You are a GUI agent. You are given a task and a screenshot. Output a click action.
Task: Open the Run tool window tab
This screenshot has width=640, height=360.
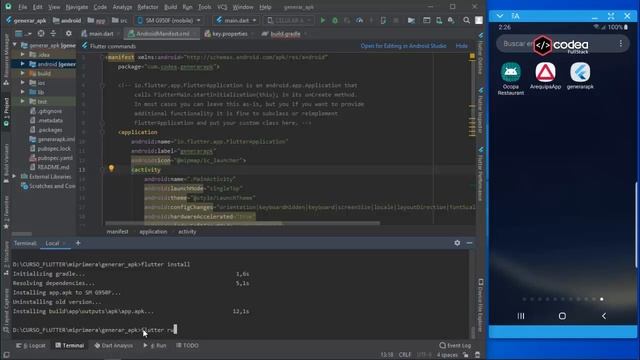pos(155,345)
